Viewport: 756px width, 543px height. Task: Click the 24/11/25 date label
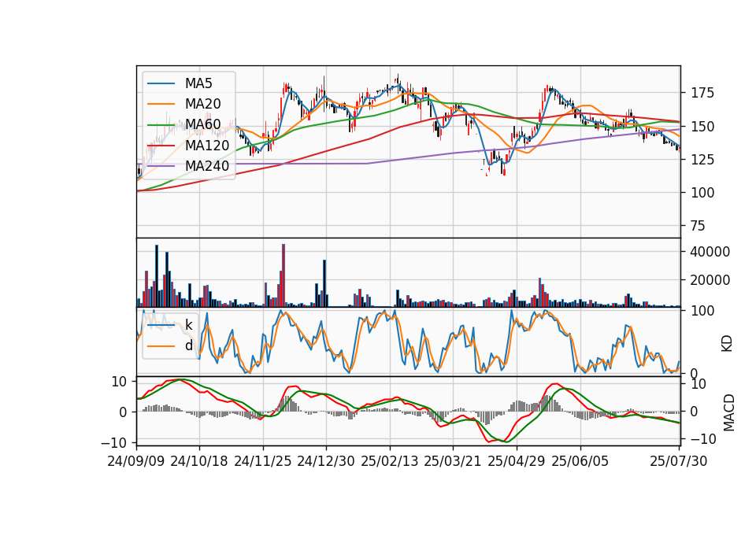(263, 461)
